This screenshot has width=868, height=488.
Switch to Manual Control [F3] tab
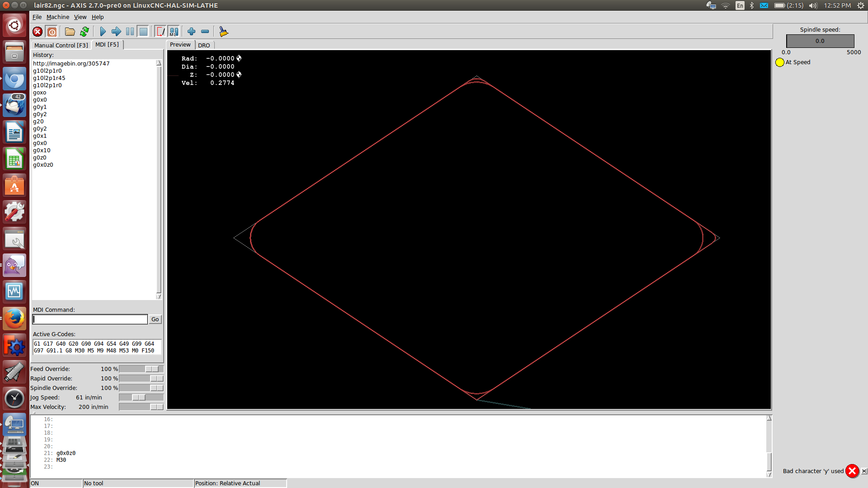point(61,45)
